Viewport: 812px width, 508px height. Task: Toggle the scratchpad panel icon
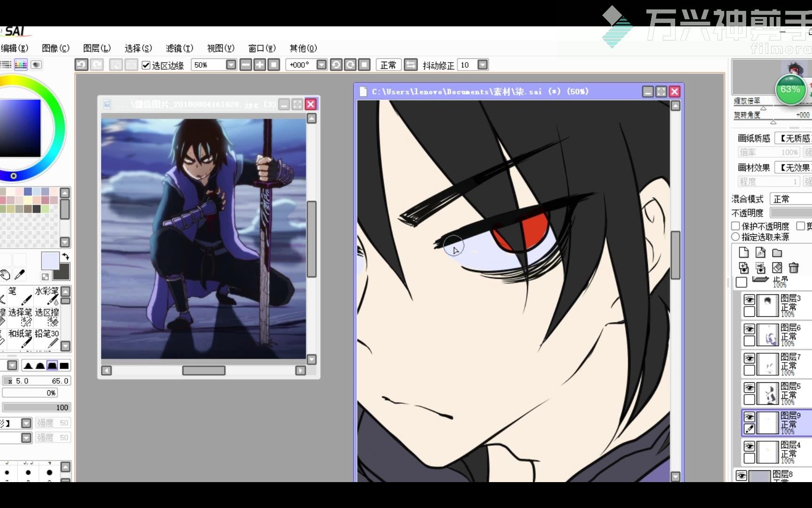point(37,65)
